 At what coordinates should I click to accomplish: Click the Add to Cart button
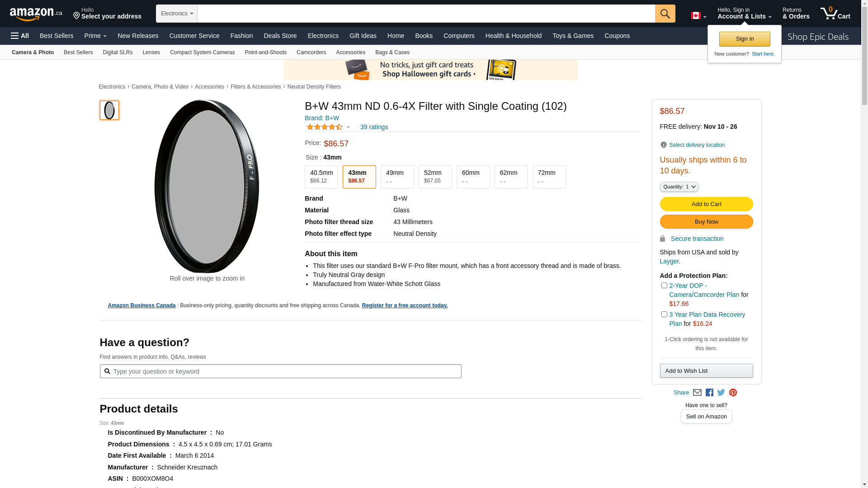tap(706, 204)
